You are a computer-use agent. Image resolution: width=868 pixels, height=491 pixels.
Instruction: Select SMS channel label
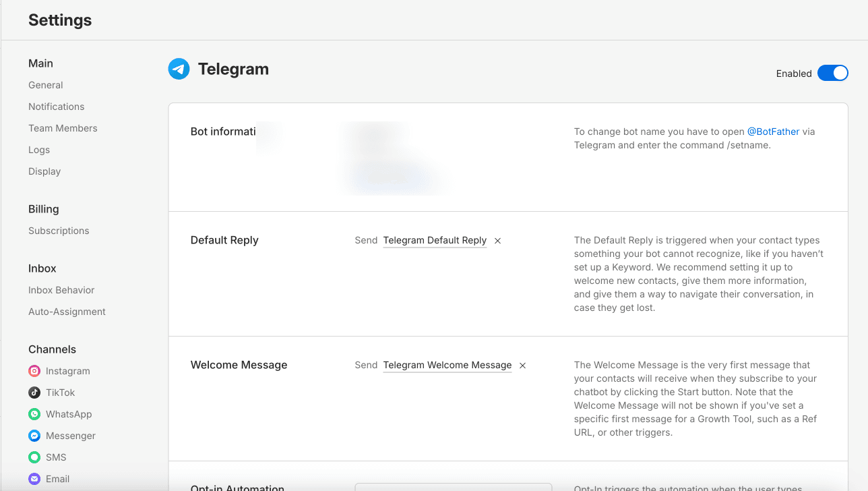click(56, 457)
